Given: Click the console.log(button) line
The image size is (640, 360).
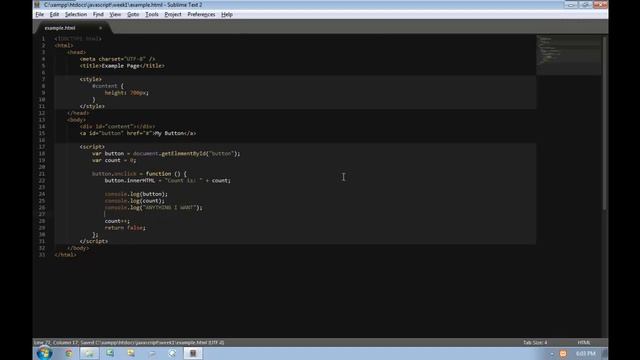Looking at the screenshot, I should 136,194.
